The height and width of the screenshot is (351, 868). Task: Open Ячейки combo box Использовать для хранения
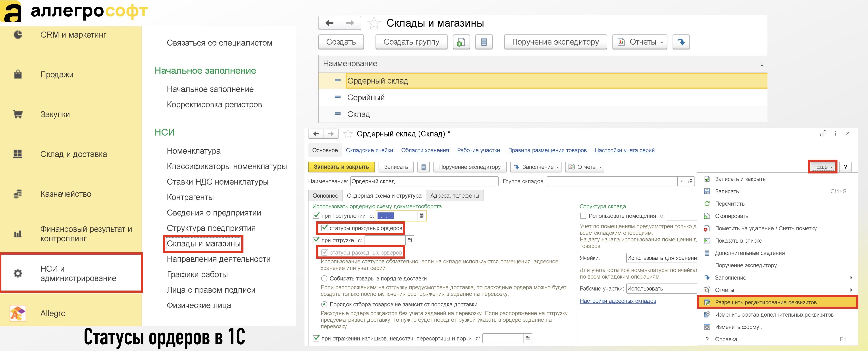coord(662,258)
